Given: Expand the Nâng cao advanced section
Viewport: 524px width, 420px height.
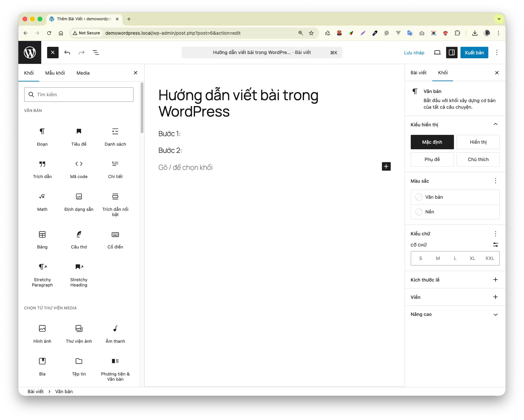Looking at the screenshot, I should pos(495,314).
